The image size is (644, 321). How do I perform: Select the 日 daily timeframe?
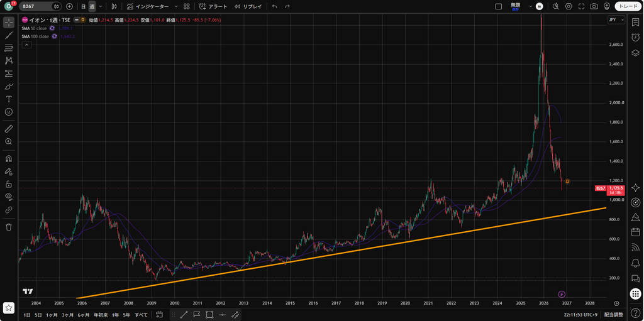pos(84,6)
